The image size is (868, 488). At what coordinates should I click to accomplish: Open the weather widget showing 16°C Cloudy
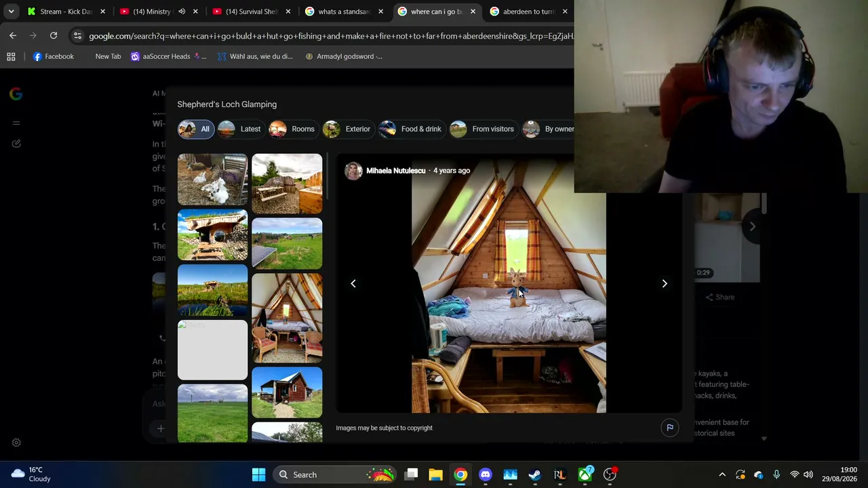pos(31,474)
